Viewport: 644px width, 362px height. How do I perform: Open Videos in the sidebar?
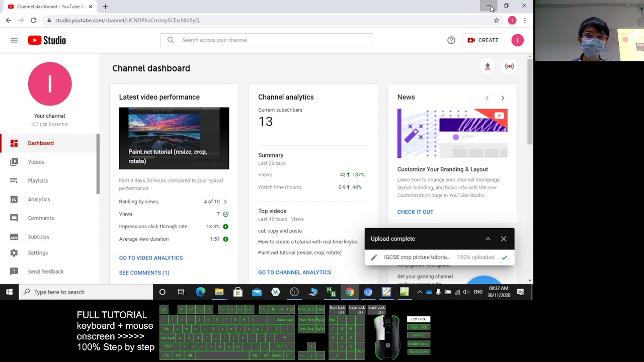49,162
